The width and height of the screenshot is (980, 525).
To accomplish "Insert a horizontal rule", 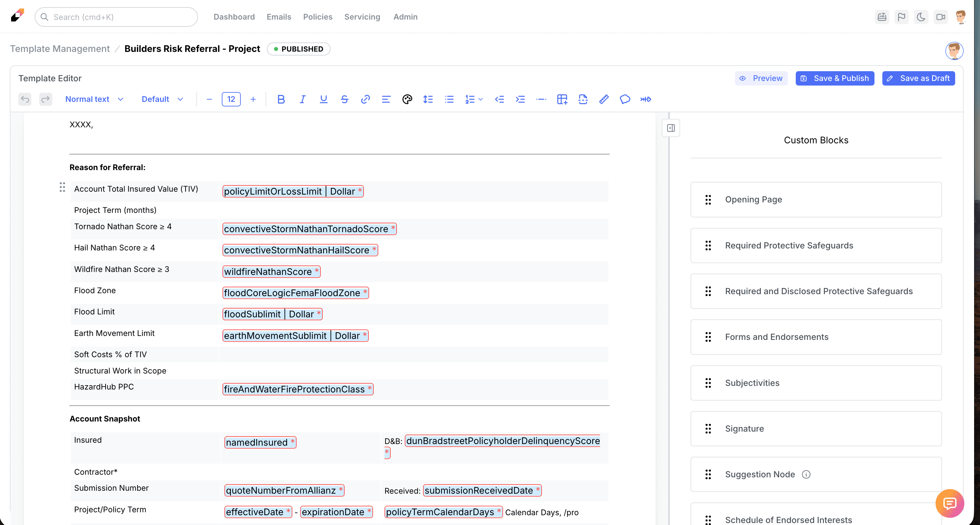I will pyautogui.click(x=541, y=99).
